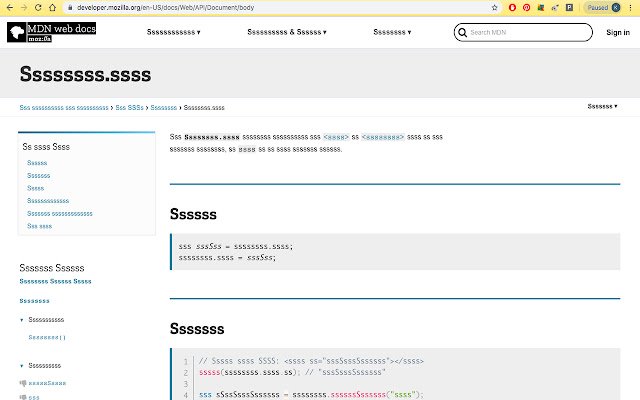Follow the 'Sss SSSs' breadcrumb link

coord(129,107)
